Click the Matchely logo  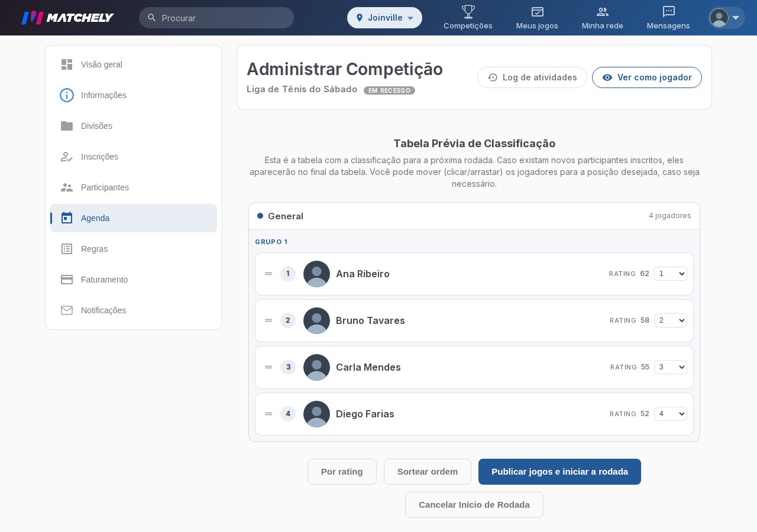(x=67, y=18)
